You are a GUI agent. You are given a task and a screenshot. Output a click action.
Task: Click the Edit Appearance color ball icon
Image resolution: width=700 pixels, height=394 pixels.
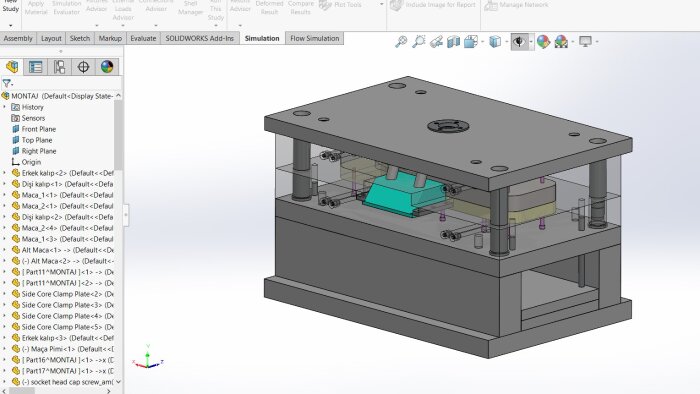click(x=543, y=41)
